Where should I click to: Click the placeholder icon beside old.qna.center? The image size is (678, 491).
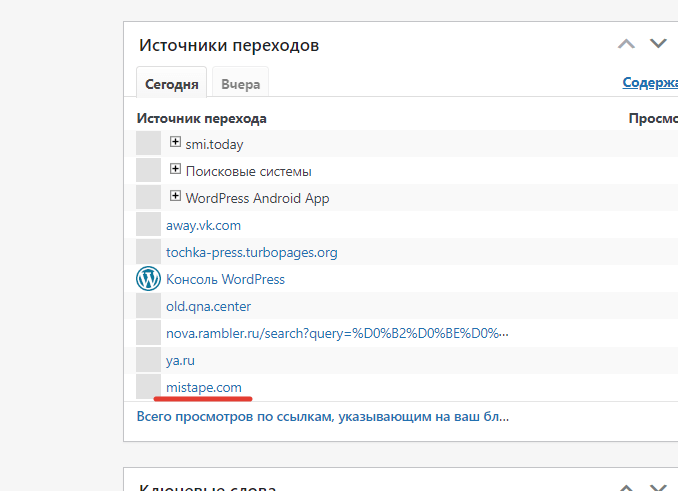click(148, 306)
